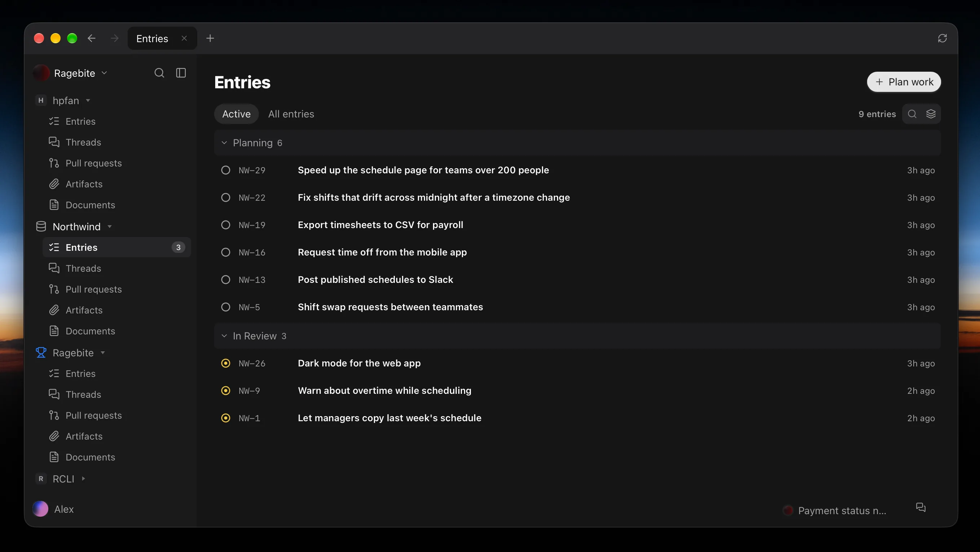This screenshot has height=552, width=980.
Task: Switch to the Active tab
Action: [x=236, y=114]
